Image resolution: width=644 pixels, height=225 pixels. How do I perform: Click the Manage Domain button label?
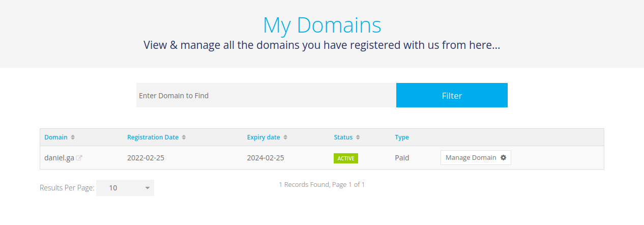pos(471,158)
